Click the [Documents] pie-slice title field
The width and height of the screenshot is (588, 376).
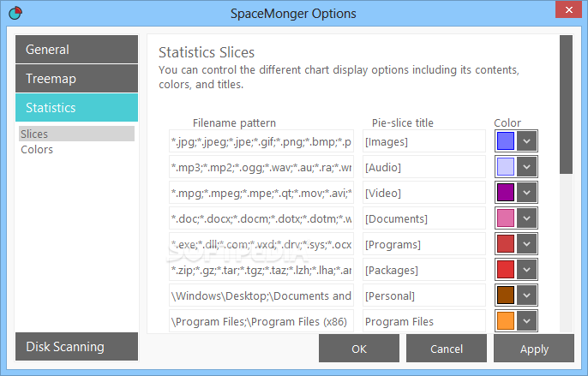[424, 218]
